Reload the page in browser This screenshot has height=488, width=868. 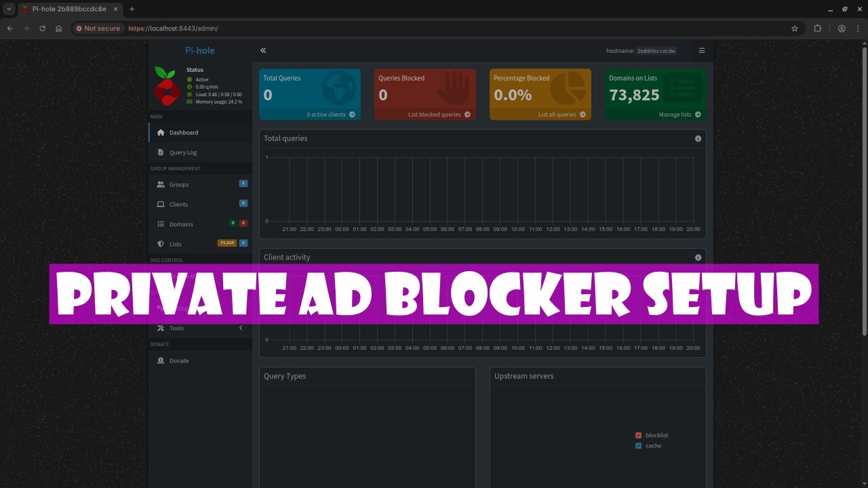43,28
